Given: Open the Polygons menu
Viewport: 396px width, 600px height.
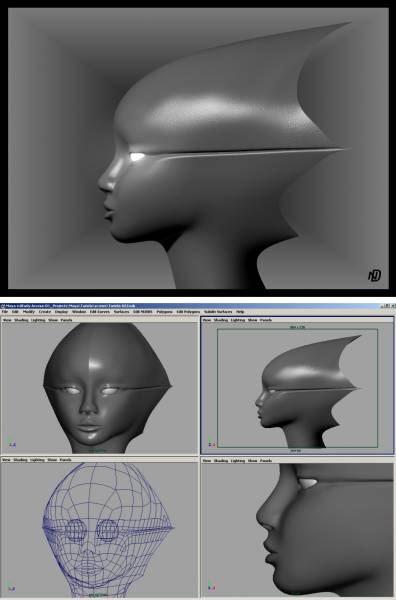Looking at the screenshot, I should coord(165,312).
